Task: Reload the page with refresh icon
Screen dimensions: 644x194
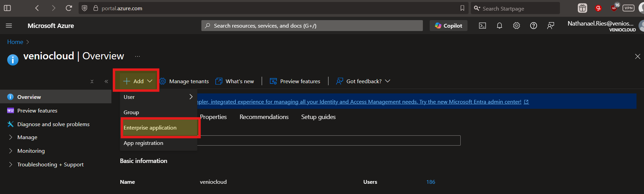Action: click(69, 8)
